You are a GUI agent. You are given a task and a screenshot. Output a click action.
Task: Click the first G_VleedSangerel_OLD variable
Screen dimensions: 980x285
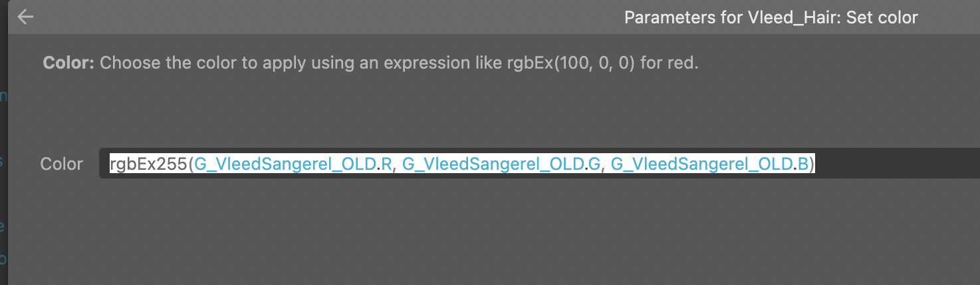[285, 164]
